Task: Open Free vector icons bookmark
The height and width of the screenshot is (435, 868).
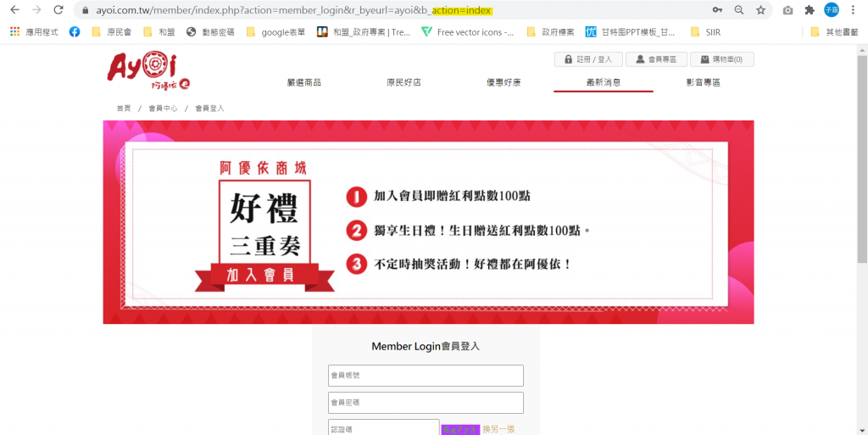Action: coord(467,32)
